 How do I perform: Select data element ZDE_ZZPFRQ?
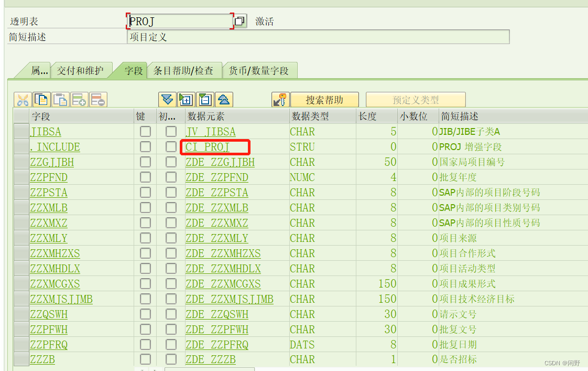(x=217, y=344)
